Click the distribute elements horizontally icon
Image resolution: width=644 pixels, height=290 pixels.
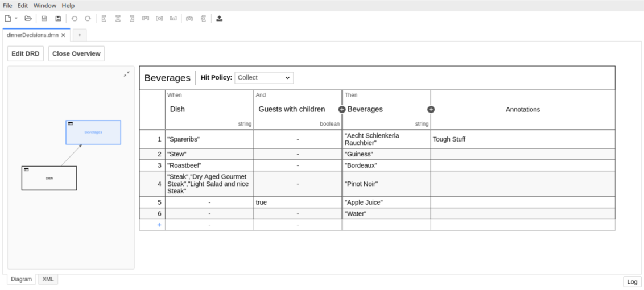tap(159, 19)
